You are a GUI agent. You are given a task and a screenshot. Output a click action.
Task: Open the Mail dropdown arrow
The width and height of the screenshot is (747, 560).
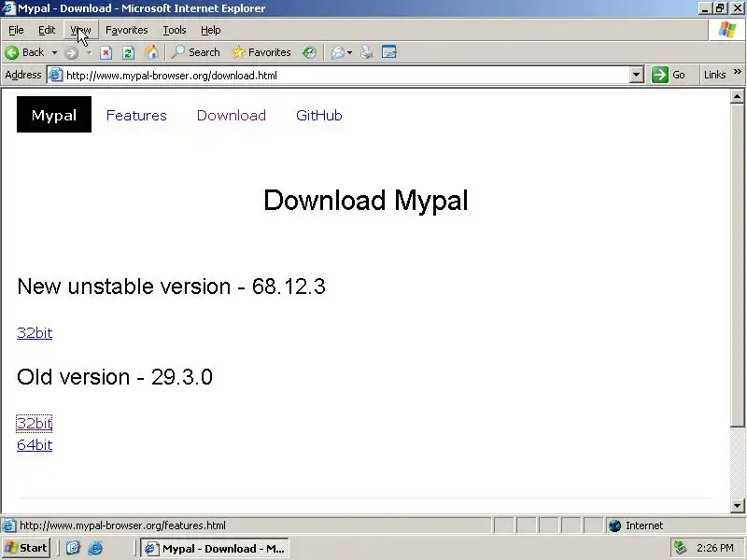[349, 52]
